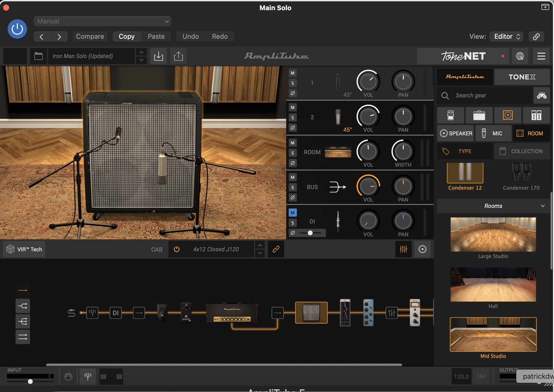Open the preset browser folder icon
The width and height of the screenshot is (554, 392).
tap(38, 56)
